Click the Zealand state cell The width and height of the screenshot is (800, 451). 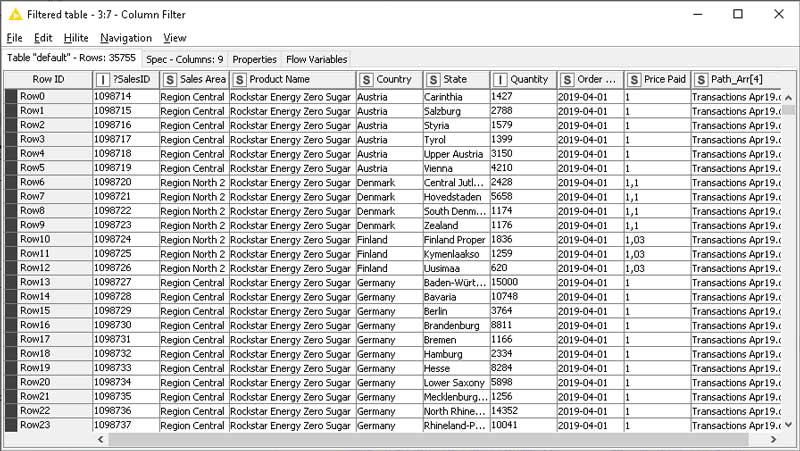456,225
